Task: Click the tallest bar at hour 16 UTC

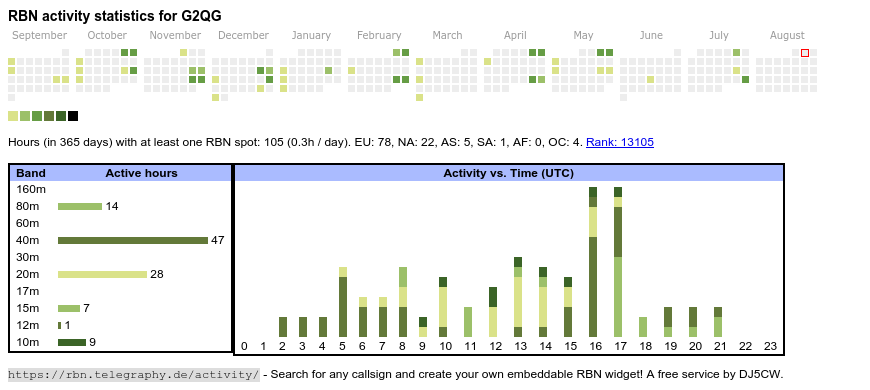Action: [593, 262]
